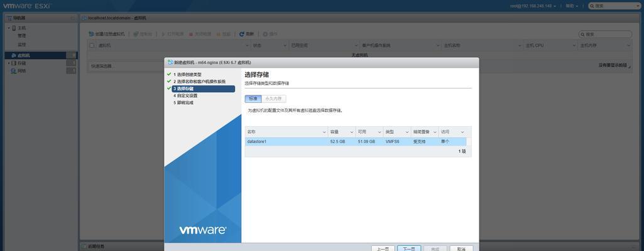
Task: Click the magnifier icon in global search
Action: 591,6
